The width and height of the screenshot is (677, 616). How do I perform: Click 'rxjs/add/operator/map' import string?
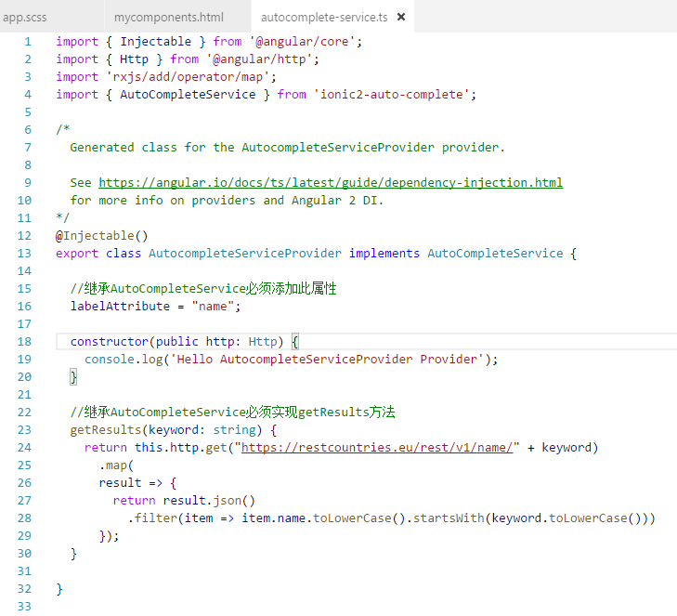[x=188, y=77]
